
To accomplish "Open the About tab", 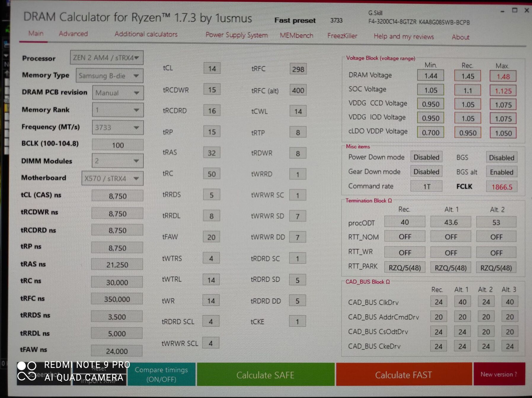I will [x=461, y=37].
